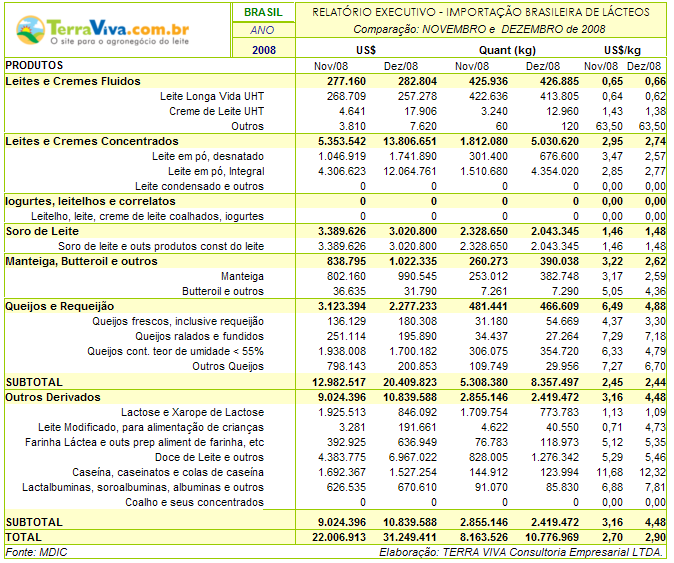Select Iogurtes, leitelhos e correlatos label
This screenshot has height=563, width=674.
(x=90, y=201)
